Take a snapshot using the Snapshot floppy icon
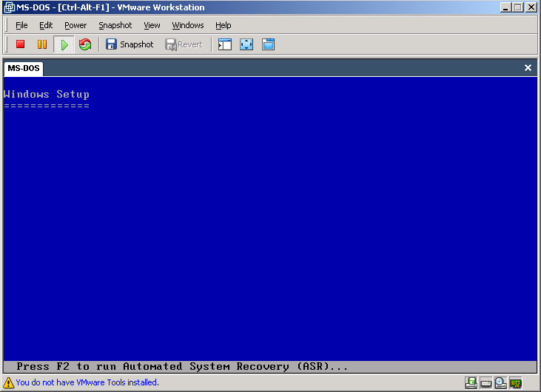Viewport: 541px width, 392px height. point(130,44)
